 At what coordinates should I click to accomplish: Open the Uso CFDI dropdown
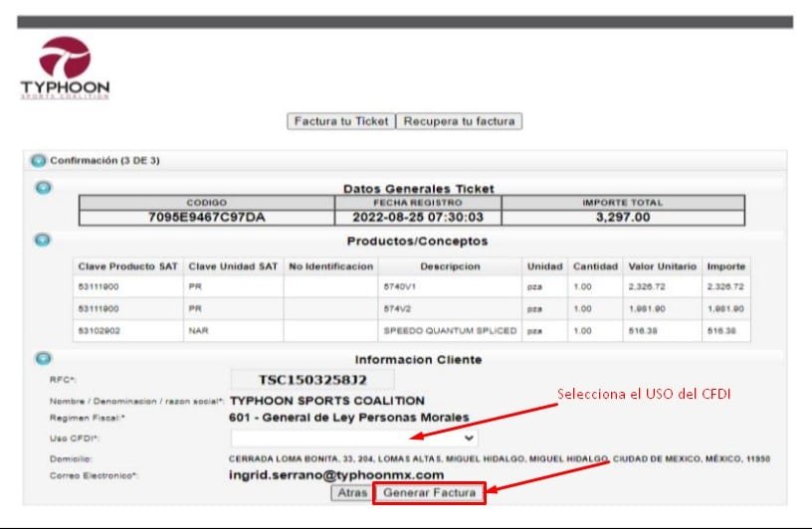tap(354, 438)
